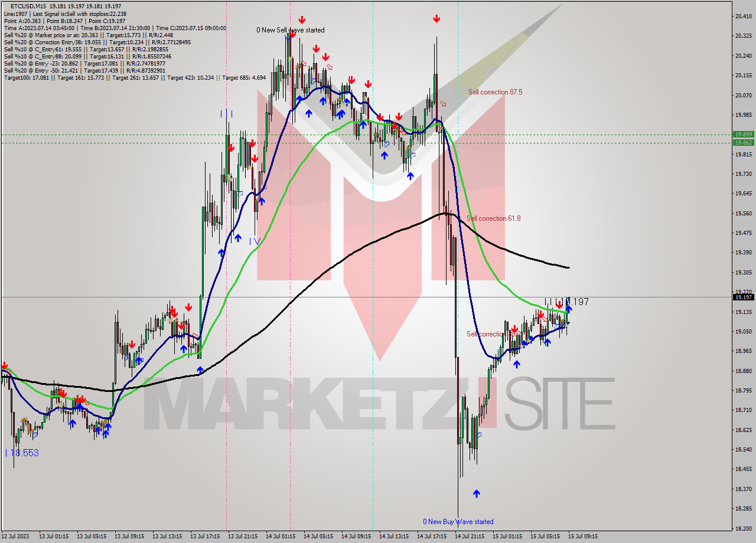Click the green 19.862 price tag on axis
This screenshot has height=543, width=756.
coord(744,142)
